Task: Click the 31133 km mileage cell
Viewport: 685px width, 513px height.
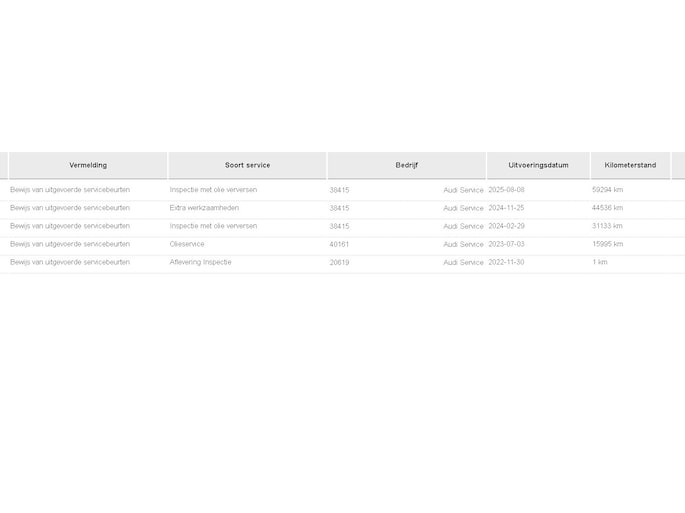Action: click(x=607, y=226)
